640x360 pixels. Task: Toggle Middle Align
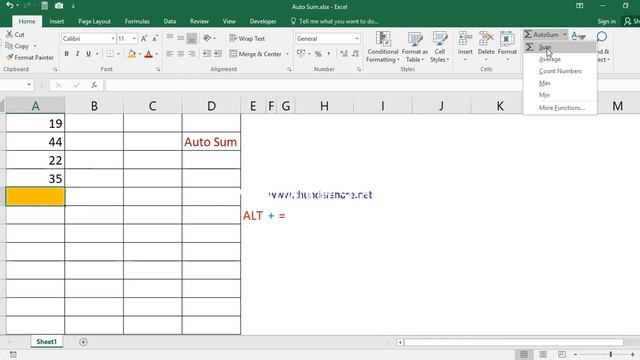pos(180,38)
